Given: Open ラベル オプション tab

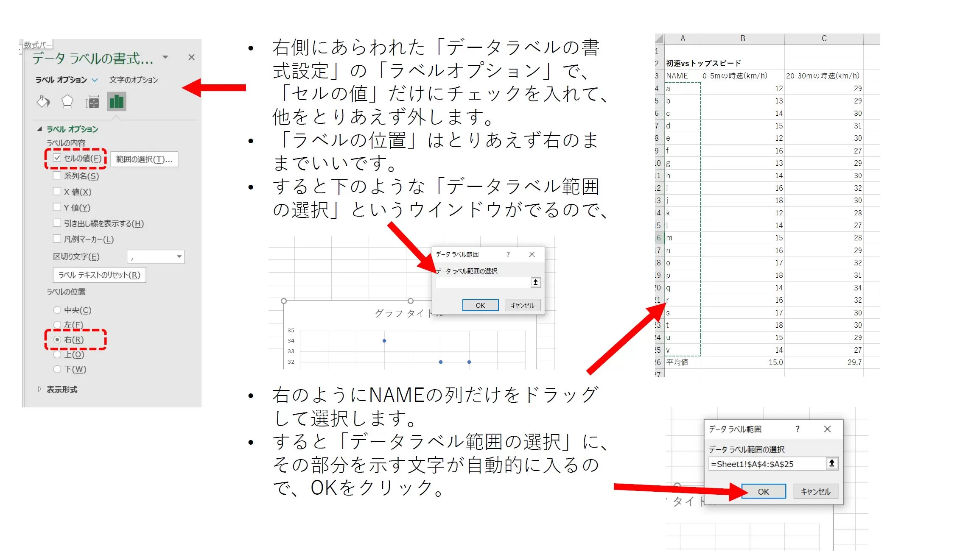Looking at the screenshot, I should (61, 80).
